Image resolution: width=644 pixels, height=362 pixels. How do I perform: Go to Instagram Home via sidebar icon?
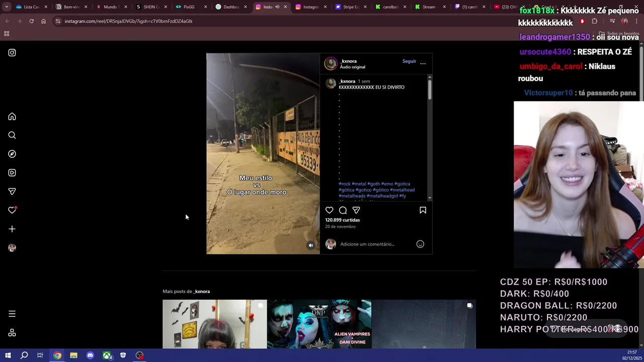(12, 117)
